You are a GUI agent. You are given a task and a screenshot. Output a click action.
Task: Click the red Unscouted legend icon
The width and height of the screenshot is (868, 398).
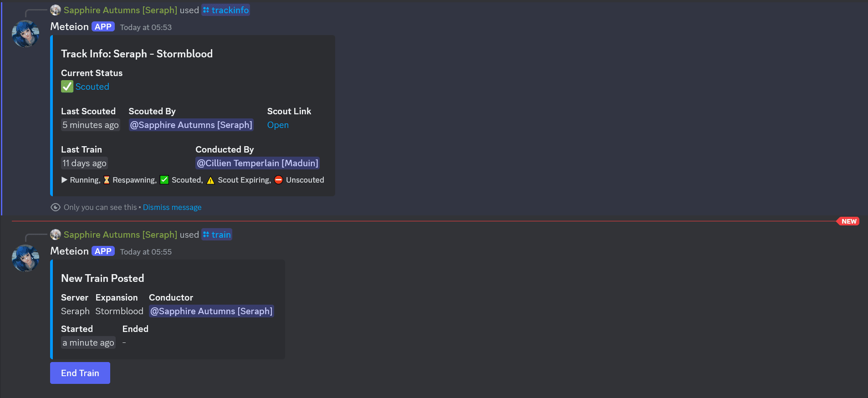279,180
